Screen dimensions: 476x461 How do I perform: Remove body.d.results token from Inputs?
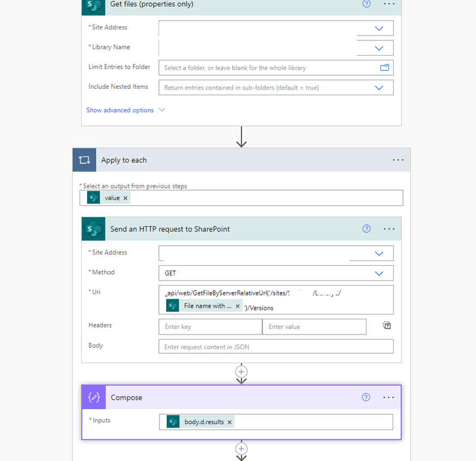point(229,422)
